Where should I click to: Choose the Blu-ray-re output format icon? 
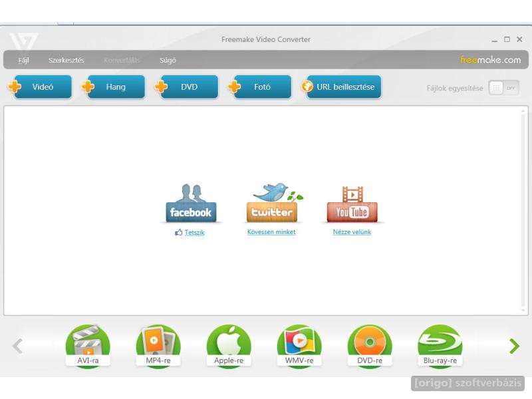440,346
